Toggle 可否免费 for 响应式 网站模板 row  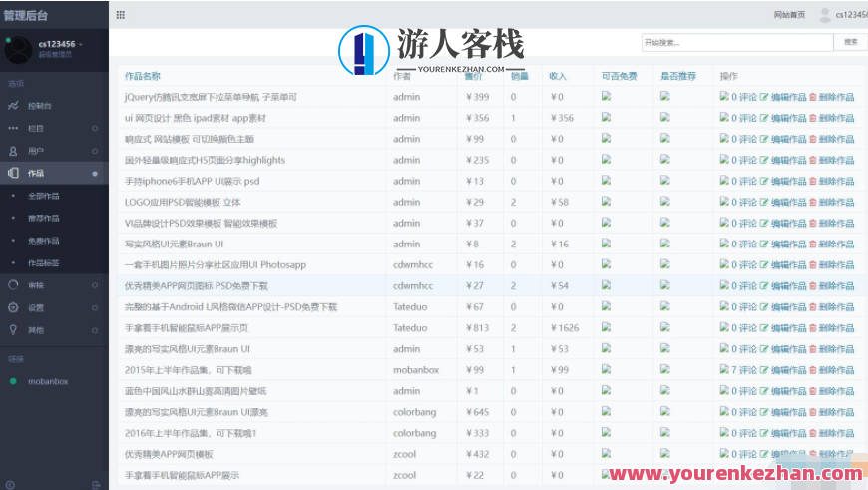tap(607, 139)
